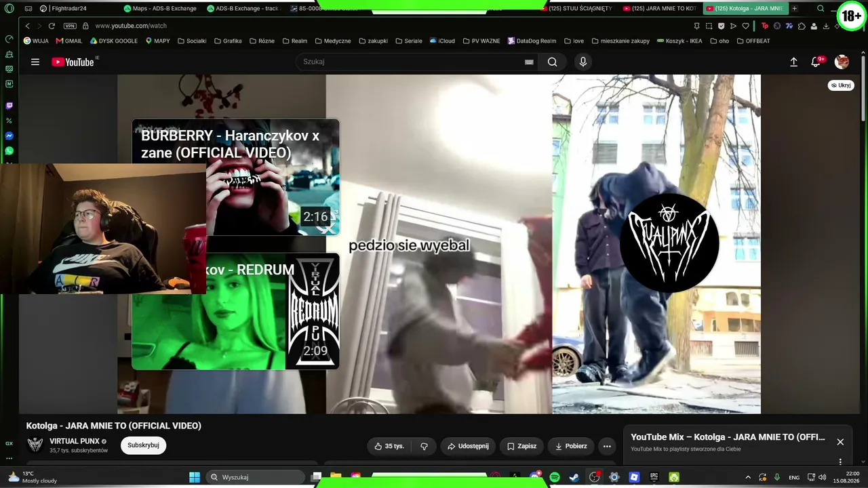Take a snapshot with the browser capture icon
This screenshot has height=488, width=868.
(709, 26)
